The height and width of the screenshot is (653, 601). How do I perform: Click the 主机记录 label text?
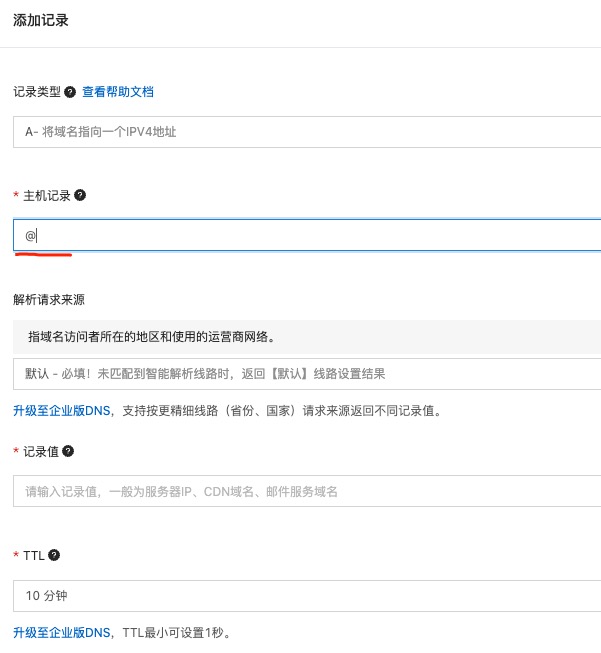coord(47,195)
